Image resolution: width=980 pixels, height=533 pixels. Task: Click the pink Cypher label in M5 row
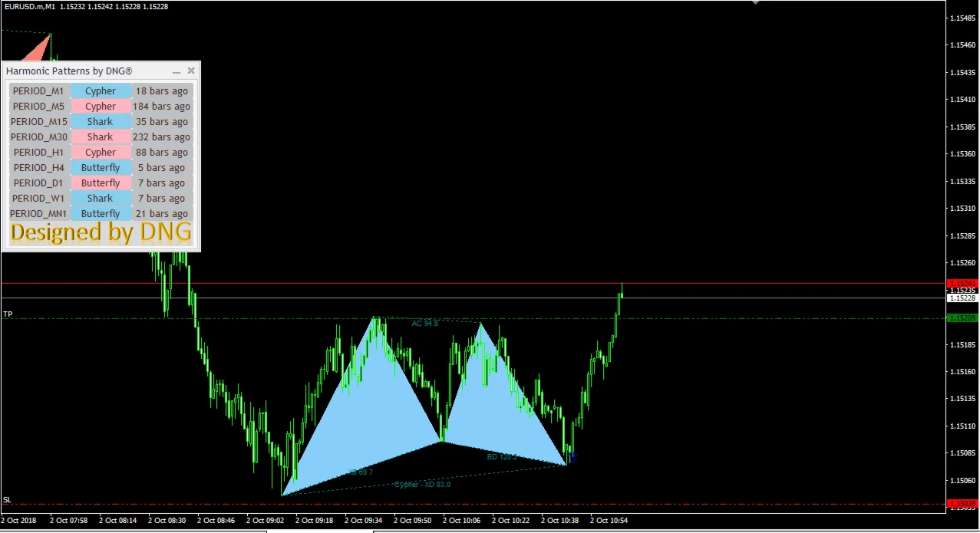pyautogui.click(x=101, y=107)
